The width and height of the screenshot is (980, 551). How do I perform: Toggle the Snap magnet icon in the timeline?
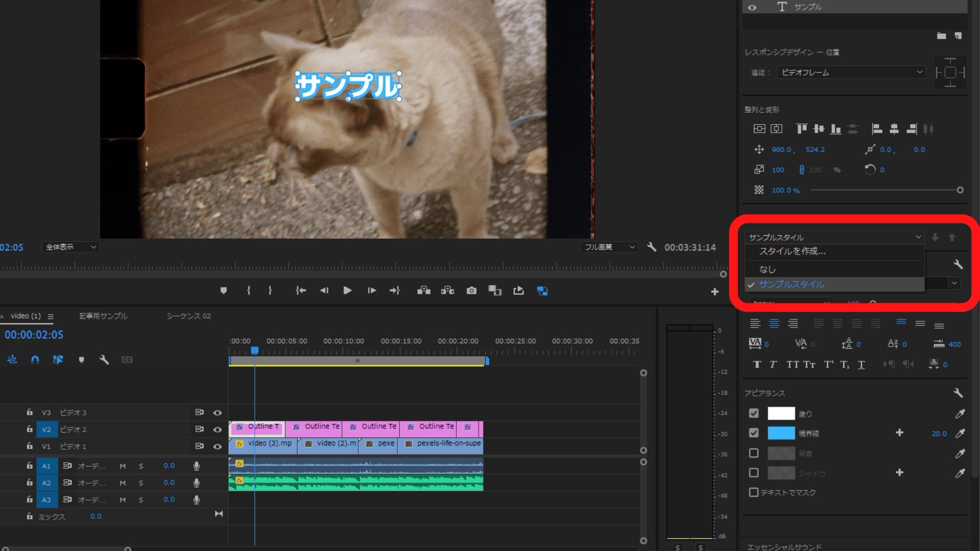tap(35, 360)
